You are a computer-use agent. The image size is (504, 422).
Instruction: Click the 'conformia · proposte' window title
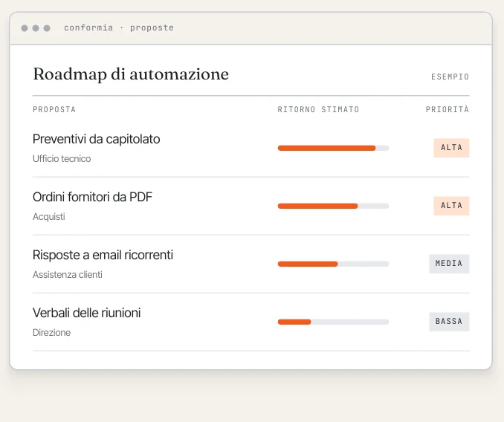click(x=119, y=28)
